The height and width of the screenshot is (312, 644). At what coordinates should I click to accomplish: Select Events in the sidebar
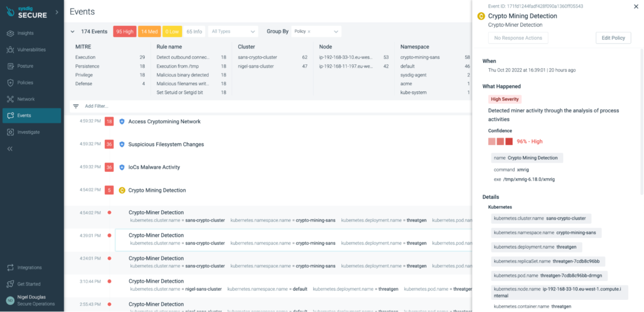[x=31, y=116]
